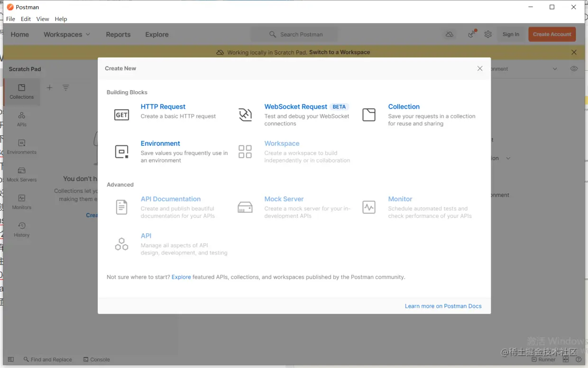Open Find and Replace in status bar
The width and height of the screenshot is (588, 368).
[x=48, y=359]
